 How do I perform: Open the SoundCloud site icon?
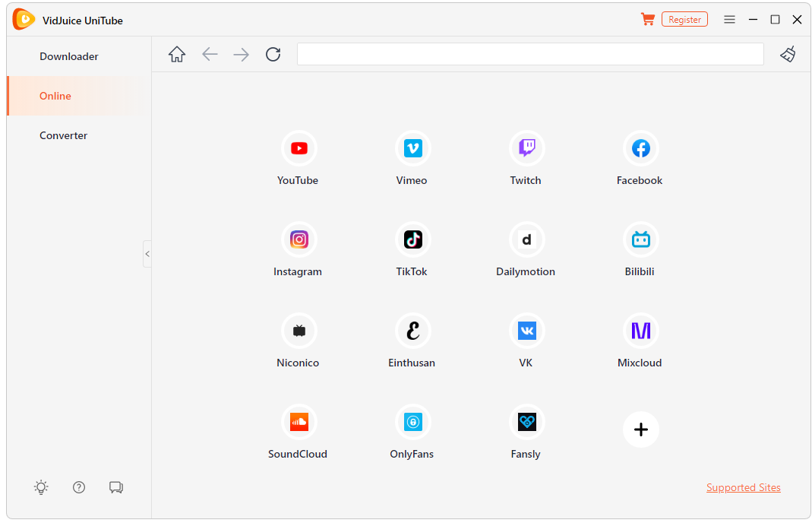coord(299,422)
